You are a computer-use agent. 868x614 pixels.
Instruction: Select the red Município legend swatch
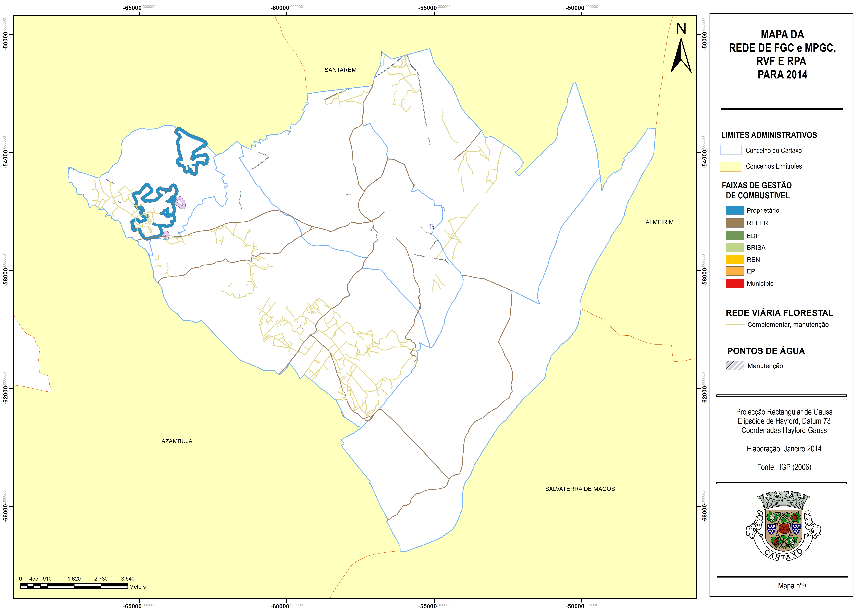pos(735,283)
